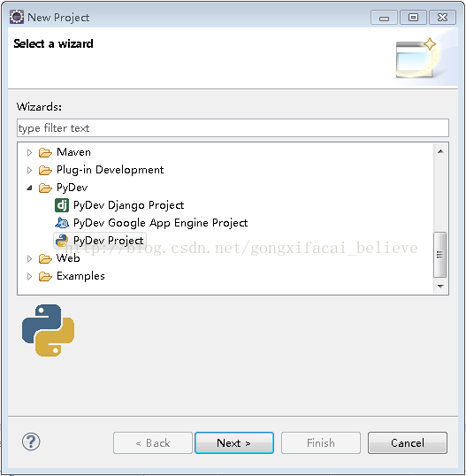Click the wizard list scroll up arrow
The width and height of the screenshot is (466, 476).
click(x=440, y=151)
